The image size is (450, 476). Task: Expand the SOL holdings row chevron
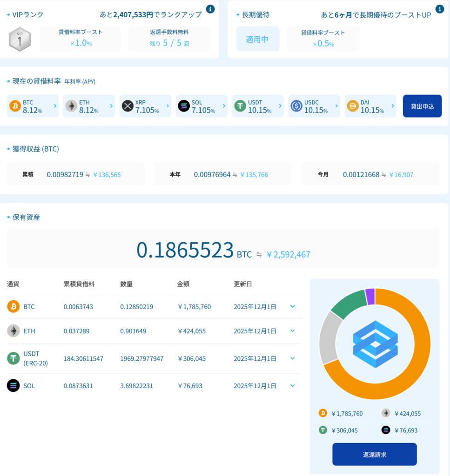(x=292, y=385)
